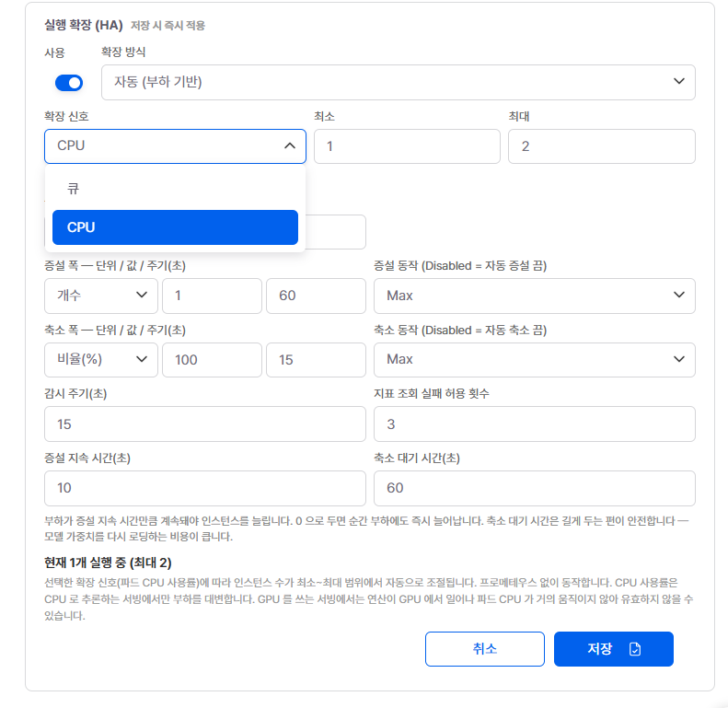Click the 현재 1개 실행 중 (최대 2) text
728x708 pixels.
click(x=108, y=563)
